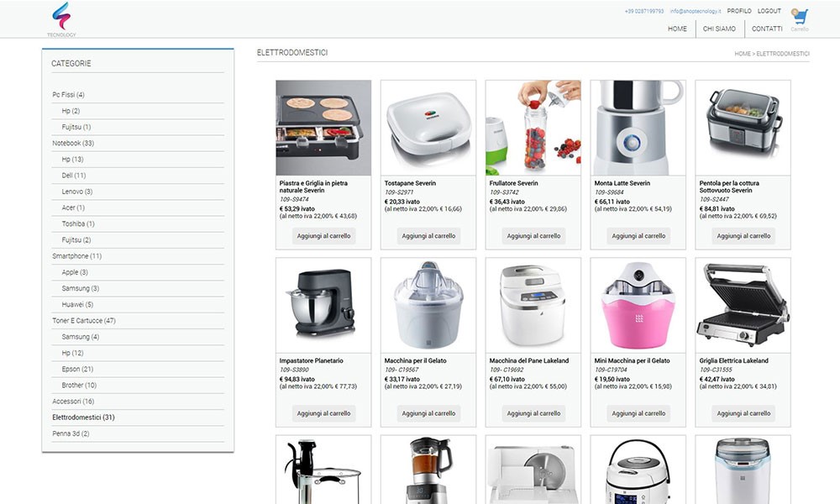Select Dell (11) subcategory

coord(73,176)
